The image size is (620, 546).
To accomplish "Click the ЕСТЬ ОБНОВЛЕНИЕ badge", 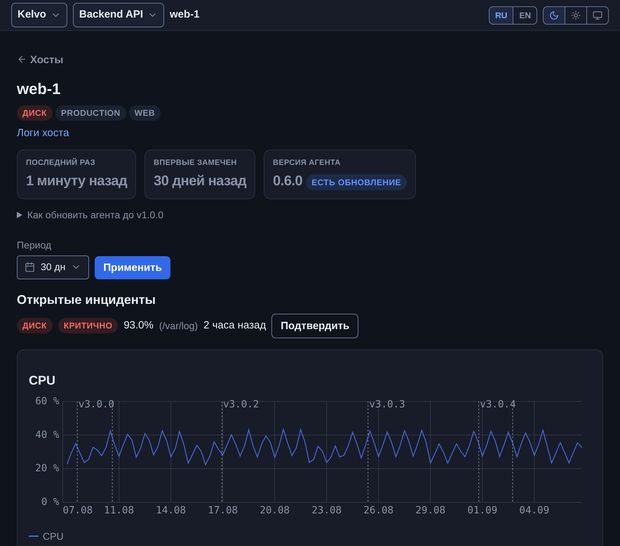I will (356, 182).
